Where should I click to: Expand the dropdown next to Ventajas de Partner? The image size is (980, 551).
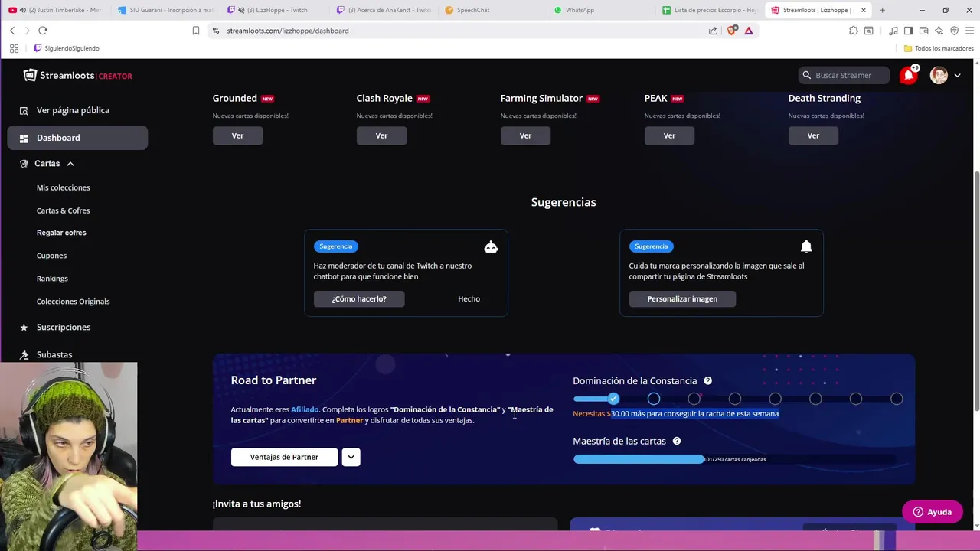[x=351, y=457]
